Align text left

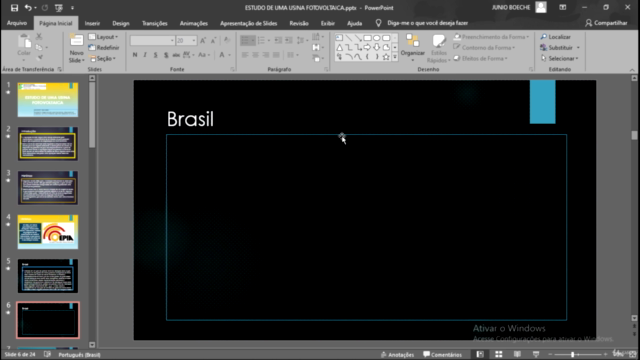tap(244, 55)
